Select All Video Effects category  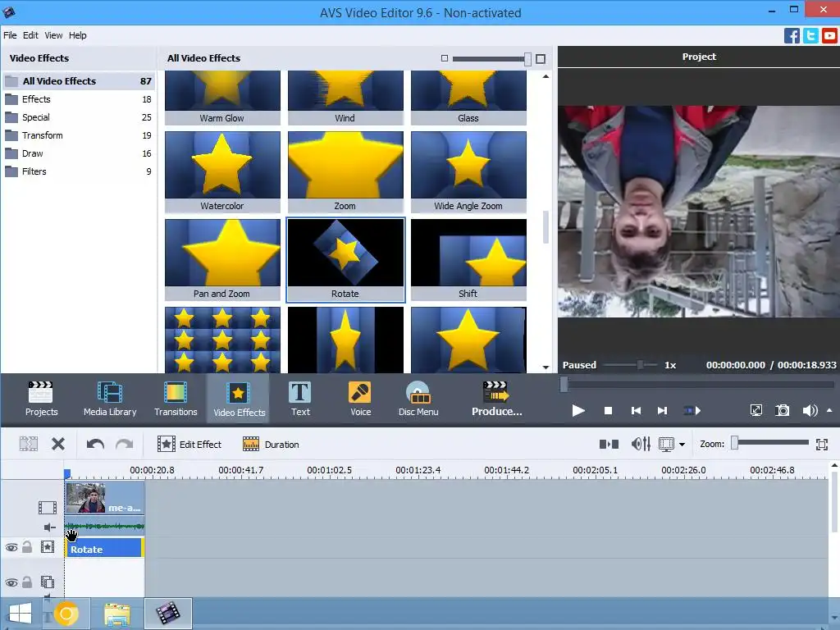(78, 81)
